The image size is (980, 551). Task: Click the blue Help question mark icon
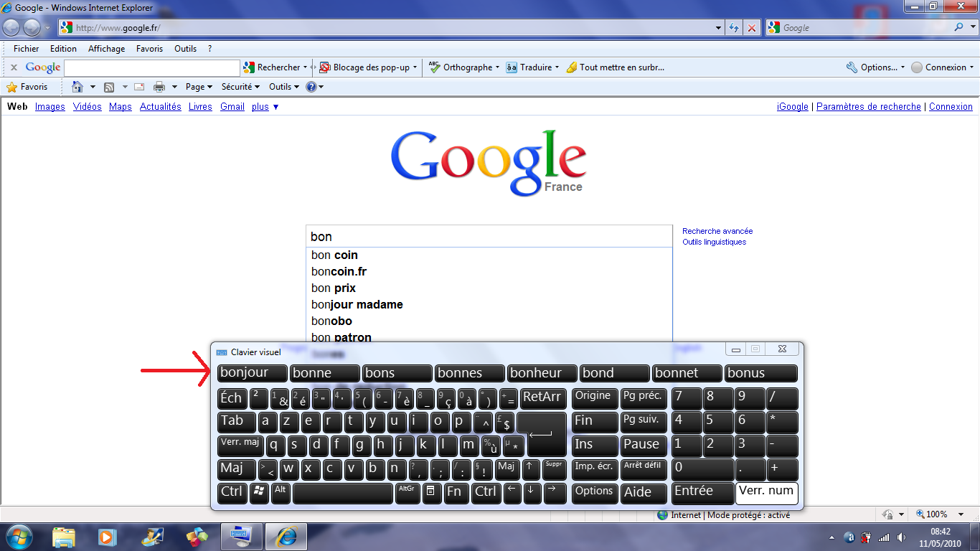[311, 87]
